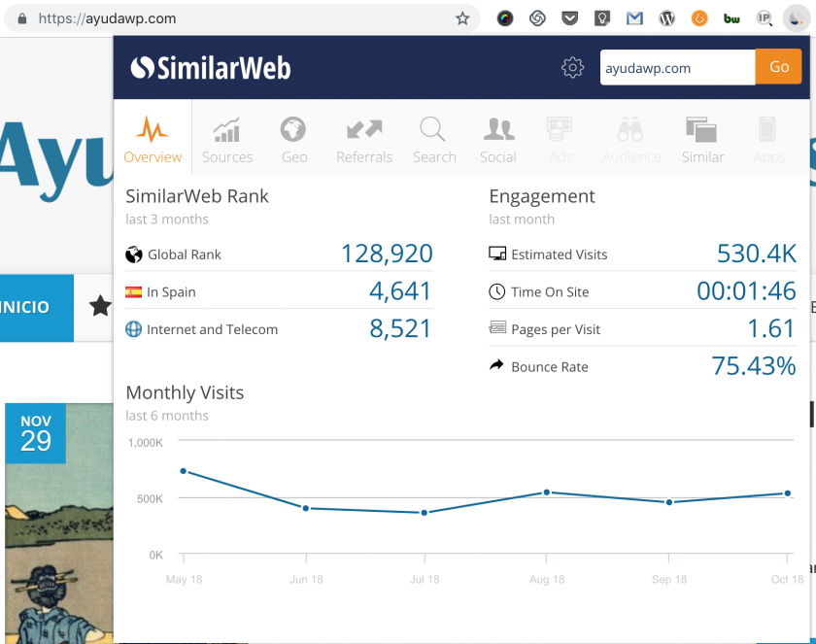The width and height of the screenshot is (816, 644).
Task: Click the orange Go button
Action: coord(778,67)
